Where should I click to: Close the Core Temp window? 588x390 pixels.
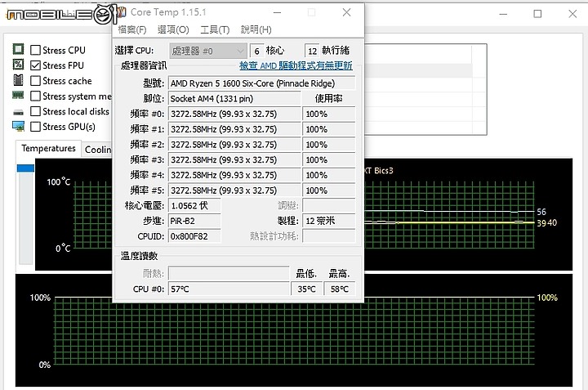(346, 12)
